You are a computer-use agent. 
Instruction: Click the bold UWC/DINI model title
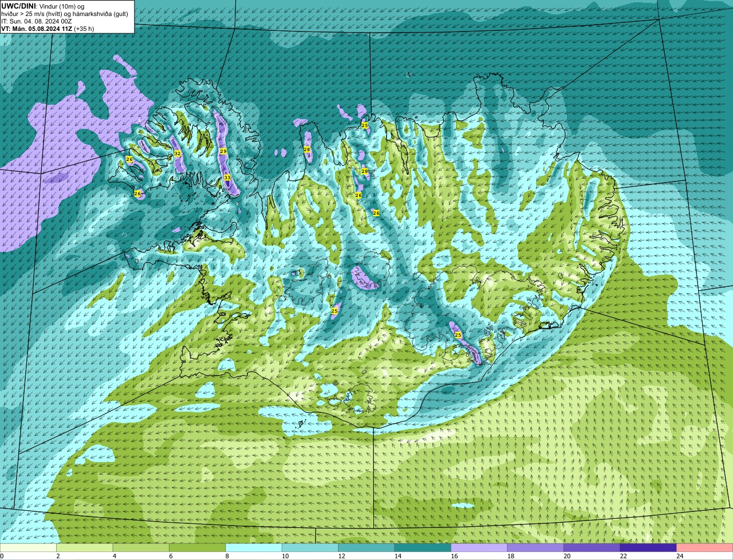(x=18, y=6)
